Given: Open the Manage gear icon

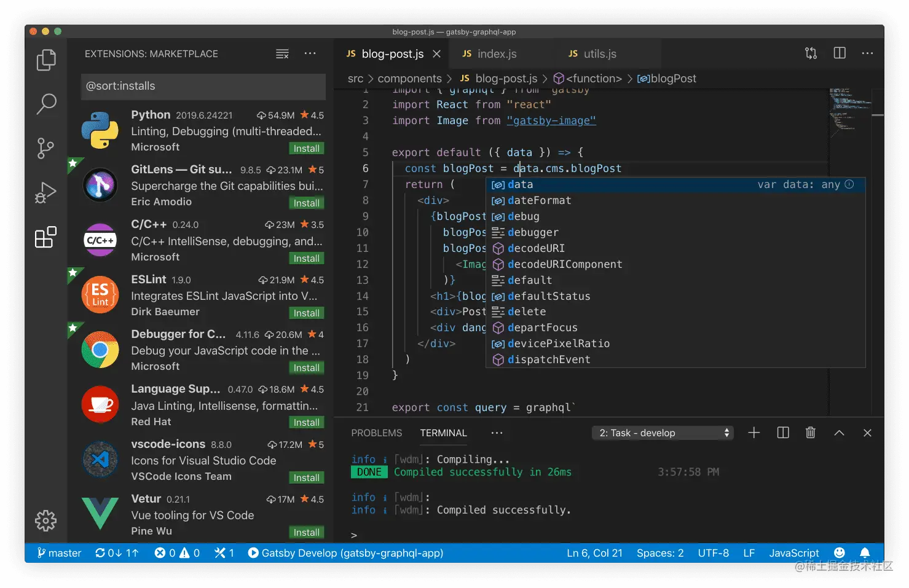Looking at the screenshot, I should pyautogui.click(x=45, y=520).
